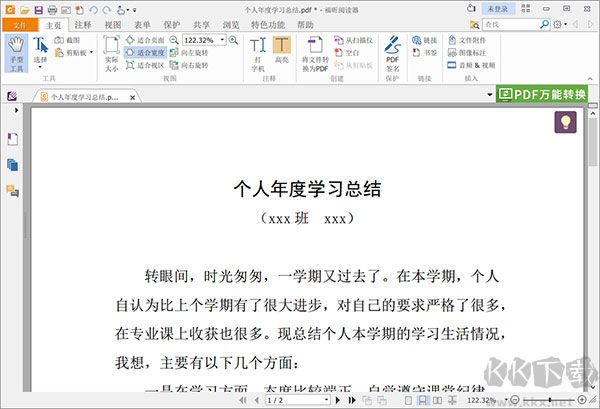Switch to the 注释 (Comment) ribbon tab
The image size is (600, 409).
coord(82,24)
